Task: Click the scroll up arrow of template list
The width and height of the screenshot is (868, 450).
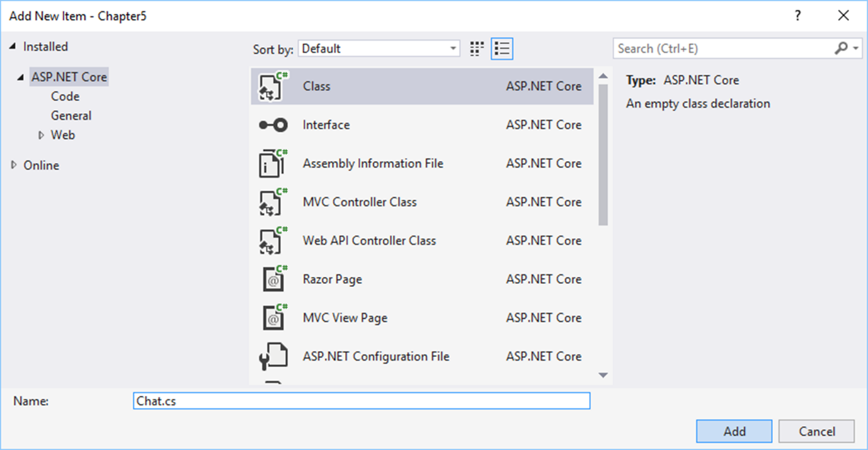Action: click(603, 76)
